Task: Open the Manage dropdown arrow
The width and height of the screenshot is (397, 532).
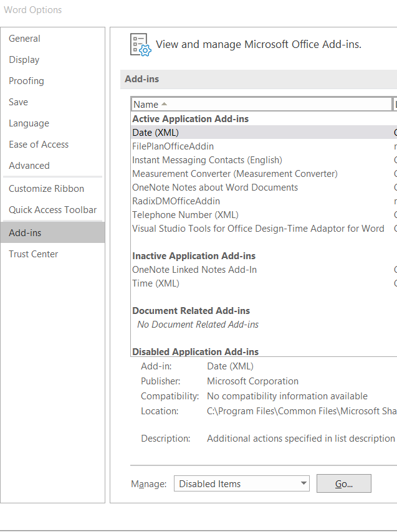Action: coord(304,483)
